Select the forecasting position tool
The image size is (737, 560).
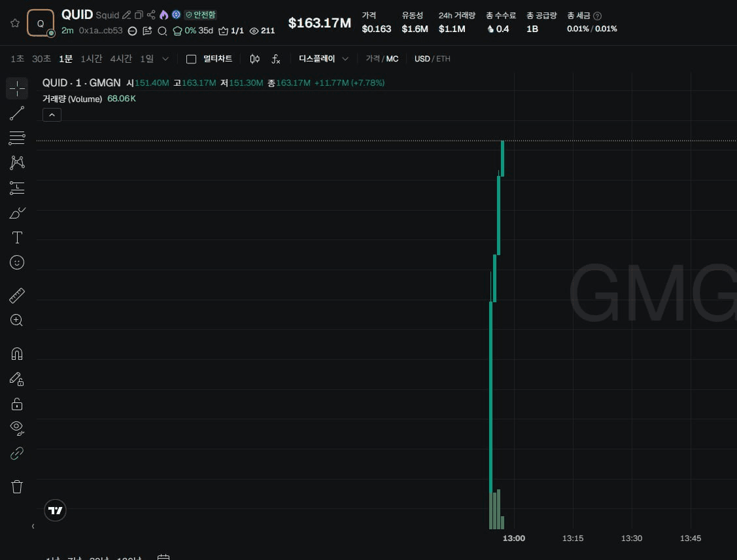point(17,188)
